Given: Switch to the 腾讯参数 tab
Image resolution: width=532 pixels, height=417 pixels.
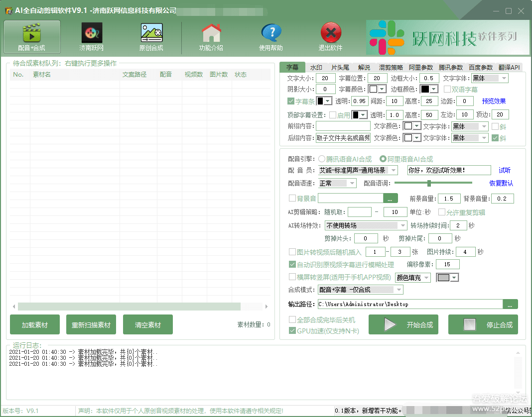Looking at the screenshot, I should pos(451,67).
